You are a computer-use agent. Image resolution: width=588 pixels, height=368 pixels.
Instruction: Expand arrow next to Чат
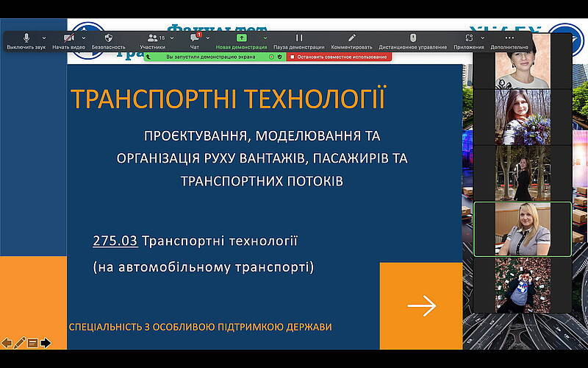[x=208, y=38]
